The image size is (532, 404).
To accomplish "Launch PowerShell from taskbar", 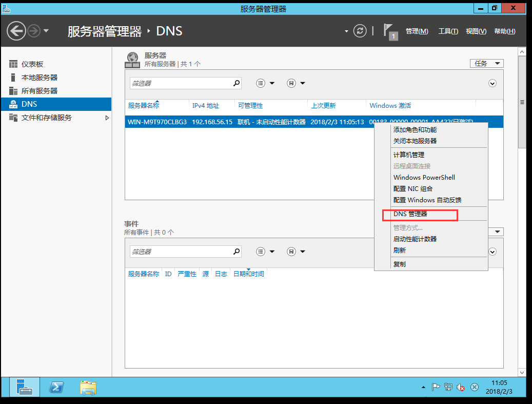I will [x=56, y=387].
